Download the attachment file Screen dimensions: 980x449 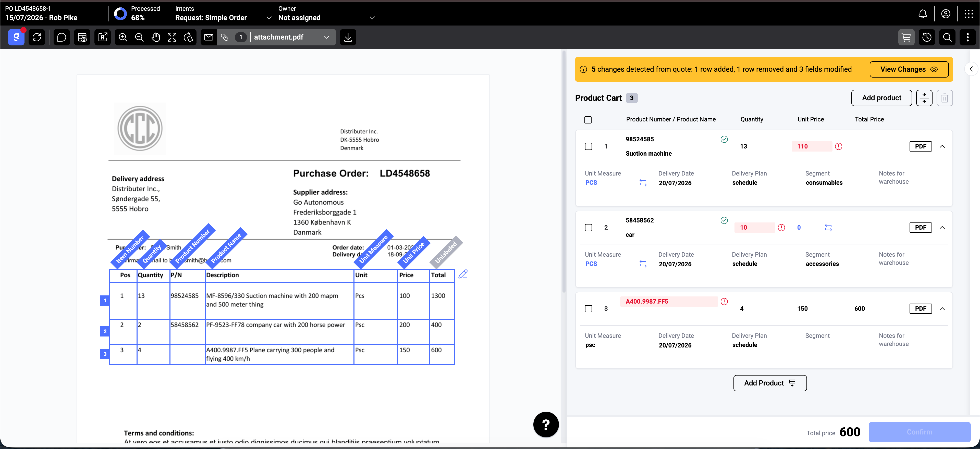click(348, 37)
